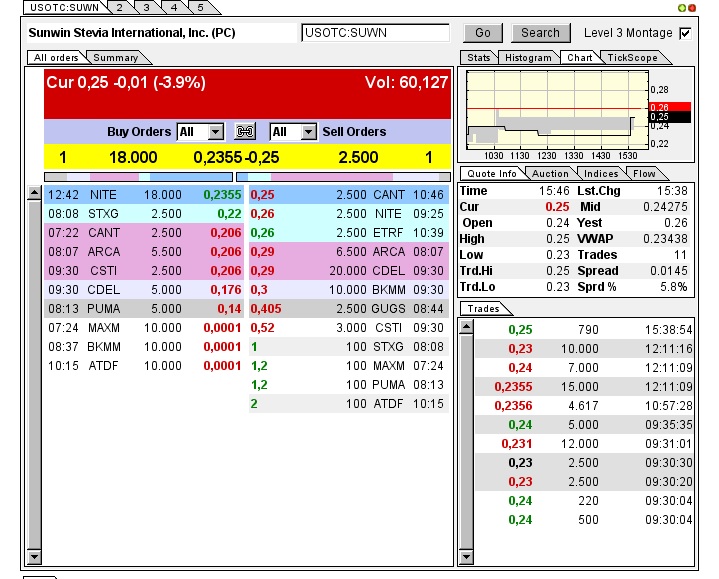719x579 pixels.
Task: Click the Spread value 0.0145
Action: point(669,271)
